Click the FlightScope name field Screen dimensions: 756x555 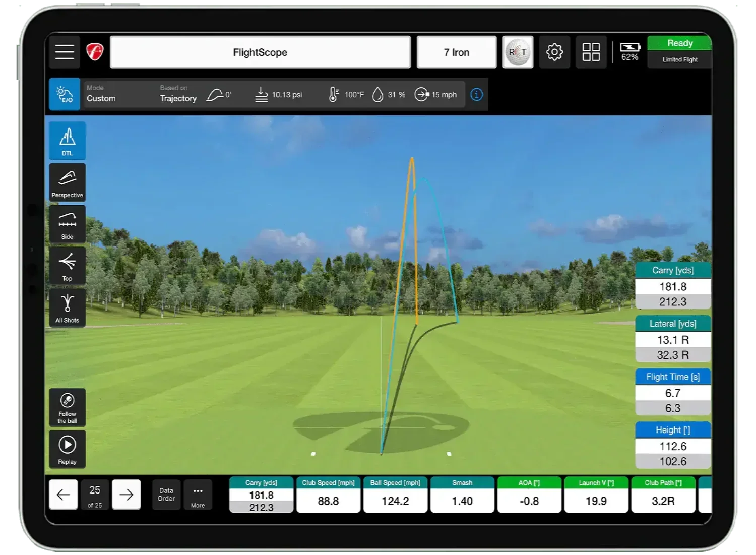260,52
